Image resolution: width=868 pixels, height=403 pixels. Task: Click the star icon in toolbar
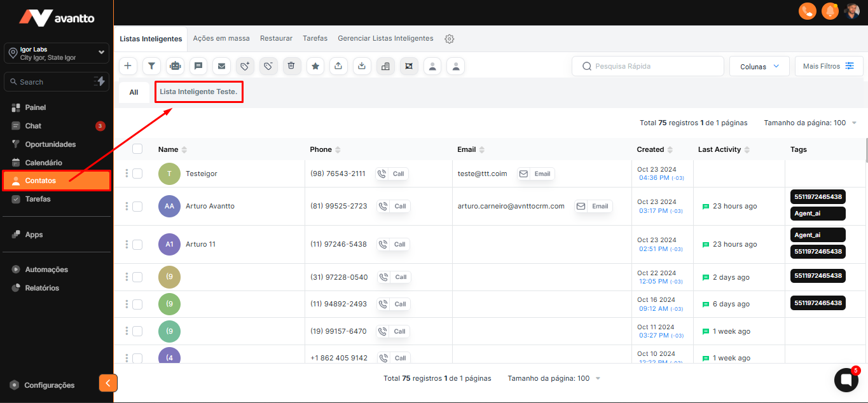pos(315,66)
